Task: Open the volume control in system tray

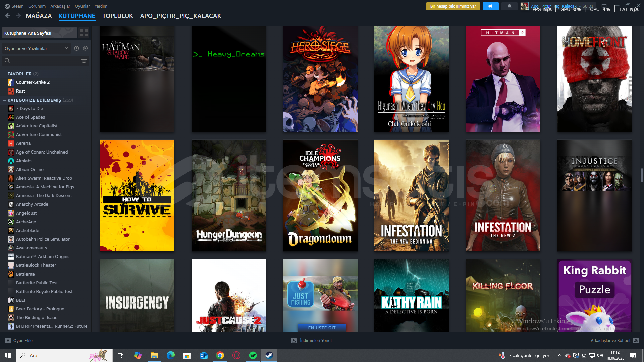Action: coord(600,355)
